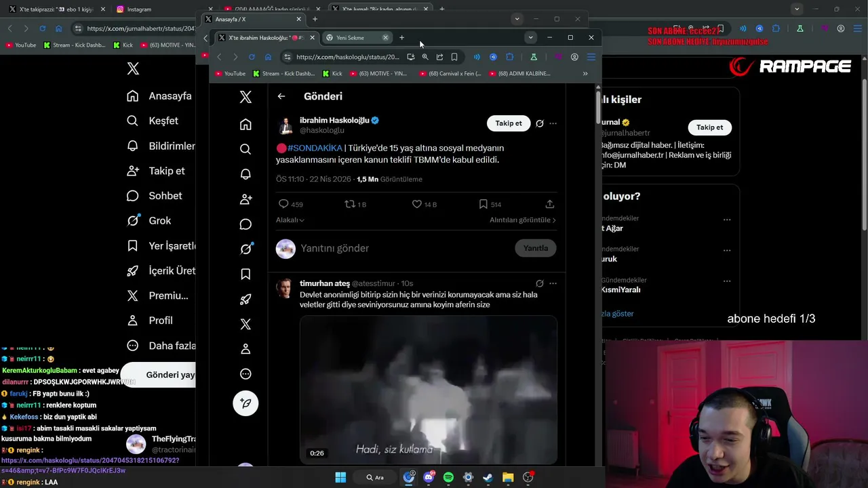Image resolution: width=868 pixels, height=488 pixels.
Task: Zoom magnifier icon in front address bar
Action: point(425,57)
